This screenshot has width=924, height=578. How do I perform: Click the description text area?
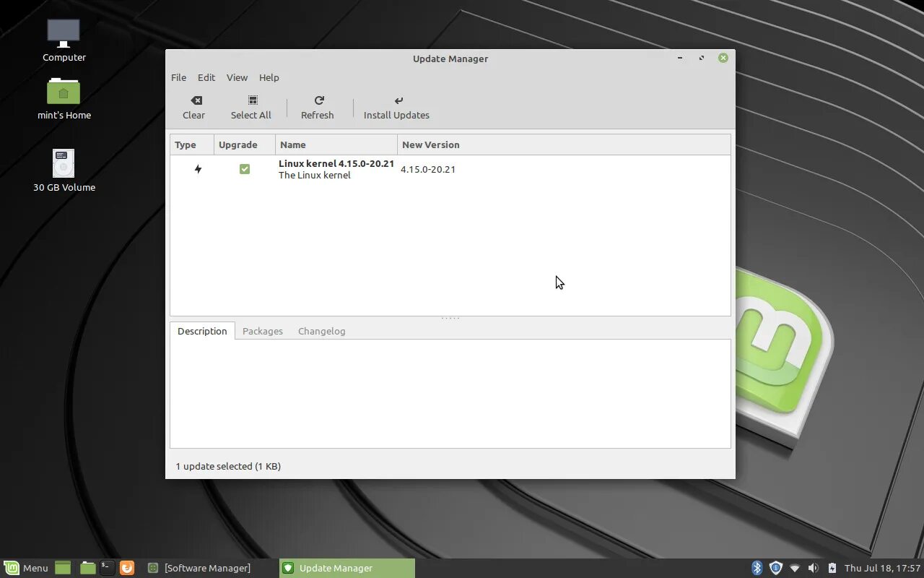tap(450, 394)
